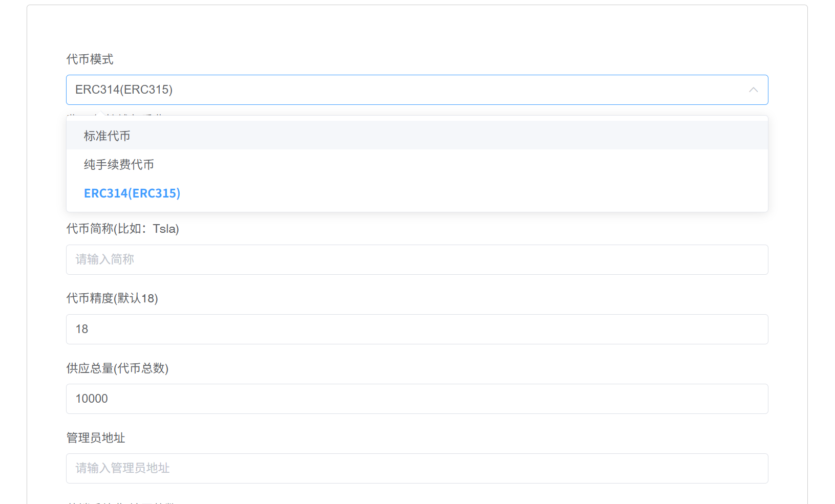Pick the highlighted ERC314(ERC315) option
The image size is (835, 504).
tap(417, 193)
